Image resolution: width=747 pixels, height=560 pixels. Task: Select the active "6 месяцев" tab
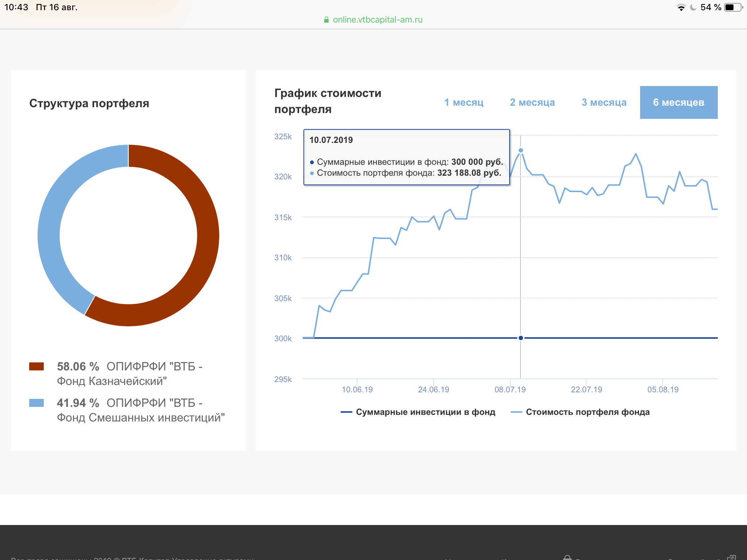tap(679, 102)
